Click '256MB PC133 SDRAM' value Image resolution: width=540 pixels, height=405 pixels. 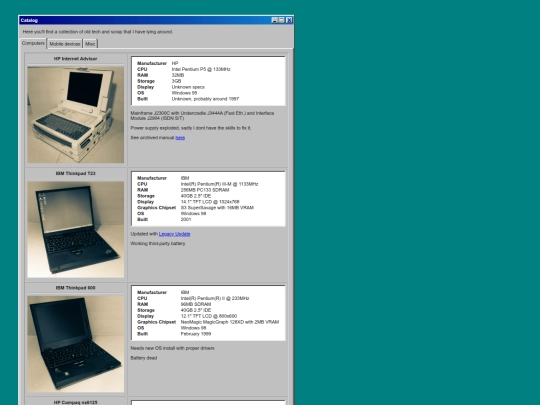click(x=205, y=190)
